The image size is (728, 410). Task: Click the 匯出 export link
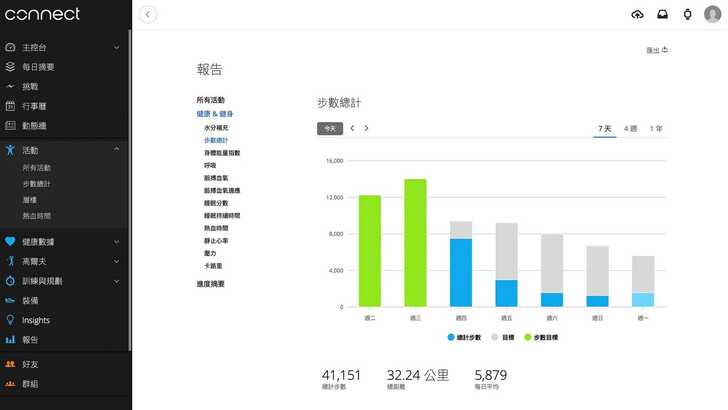(x=657, y=49)
